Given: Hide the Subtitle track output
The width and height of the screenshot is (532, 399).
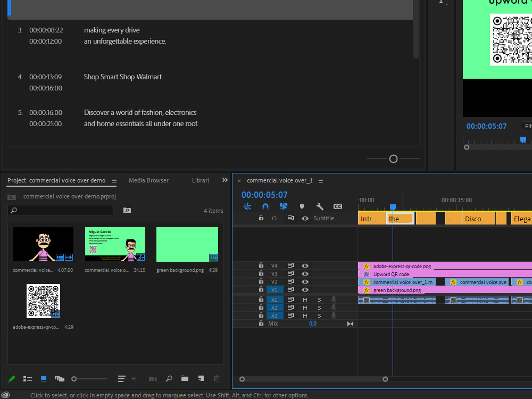Looking at the screenshot, I should pos(305,219).
